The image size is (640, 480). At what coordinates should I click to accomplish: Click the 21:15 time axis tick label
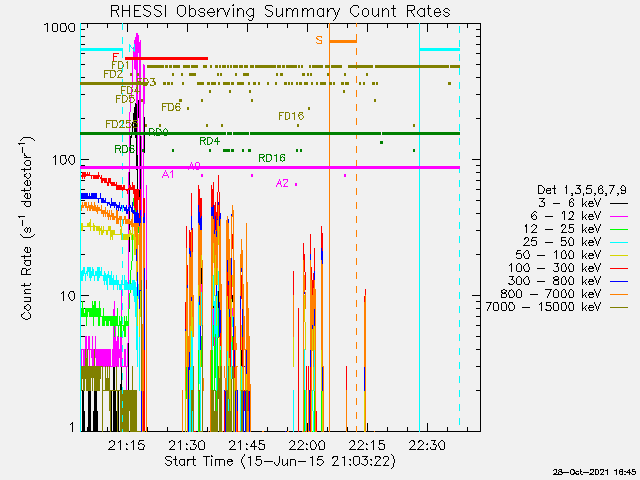click(x=127, y=445)
